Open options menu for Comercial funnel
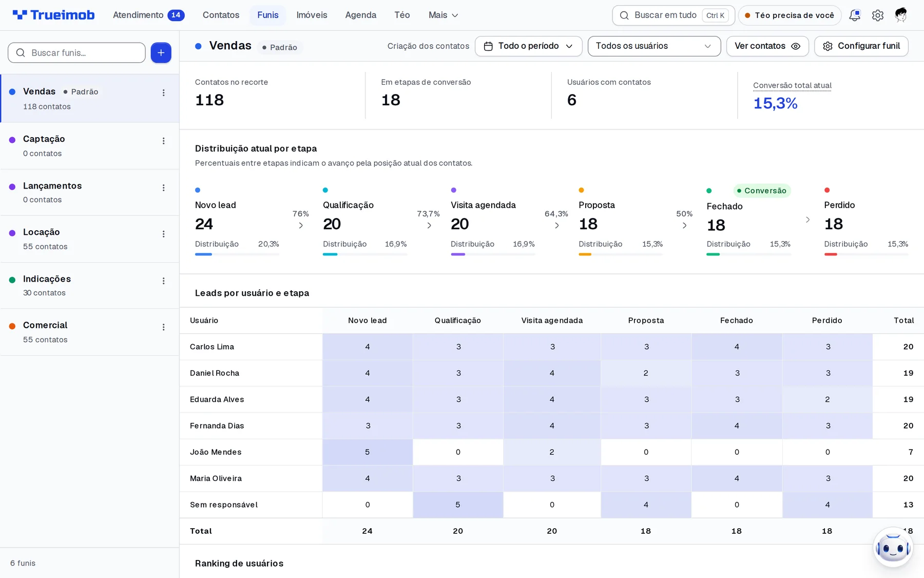This screenshot has height=578, width=924. click(x=164, y=327)
